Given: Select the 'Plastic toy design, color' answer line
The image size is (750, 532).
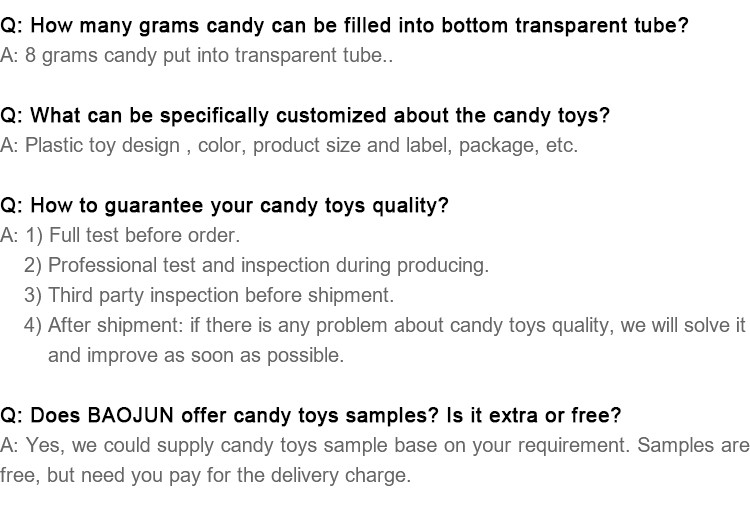Looking at the screenshot, I should click(x=289, y=145).
